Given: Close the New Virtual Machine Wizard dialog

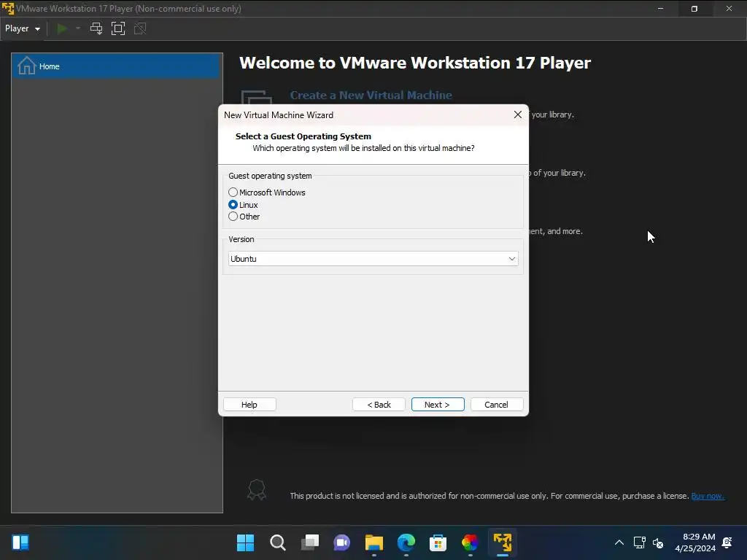Looking at the screenshot, I should tap(518, 114).
